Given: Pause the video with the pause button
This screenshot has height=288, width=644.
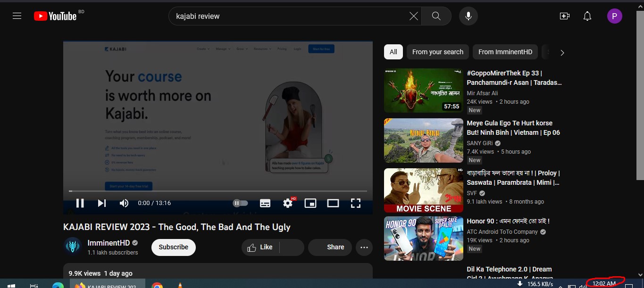Looking at the screenshot, I should pos(80,203).
